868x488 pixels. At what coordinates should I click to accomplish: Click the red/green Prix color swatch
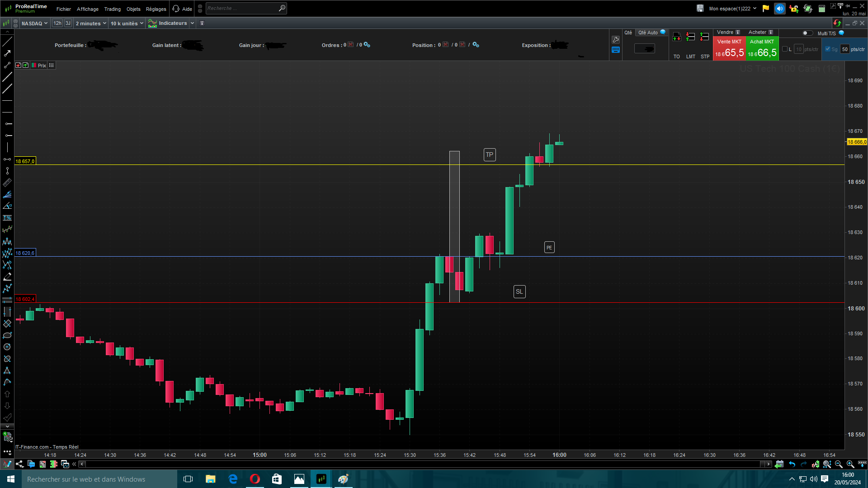point(34,66)
